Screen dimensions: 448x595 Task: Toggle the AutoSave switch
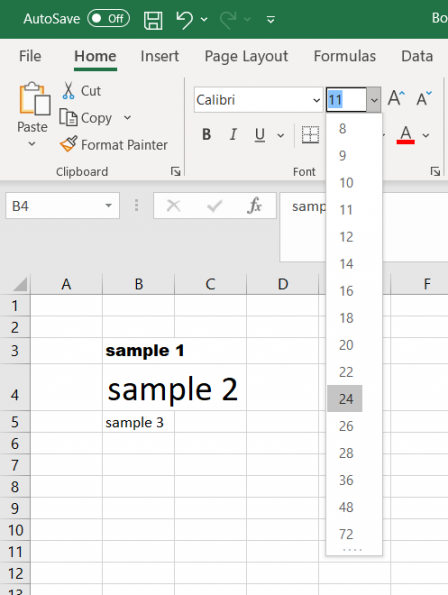108,19
